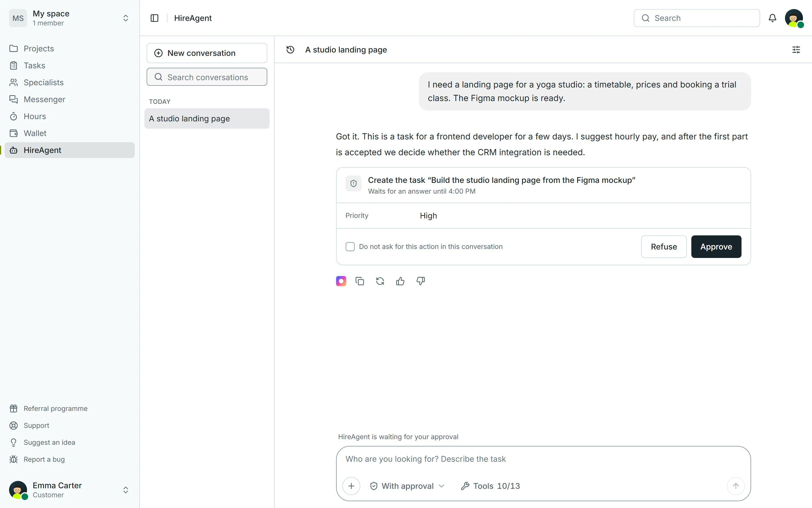
Task: Click the send arrow button
Action: coord(736,486)
